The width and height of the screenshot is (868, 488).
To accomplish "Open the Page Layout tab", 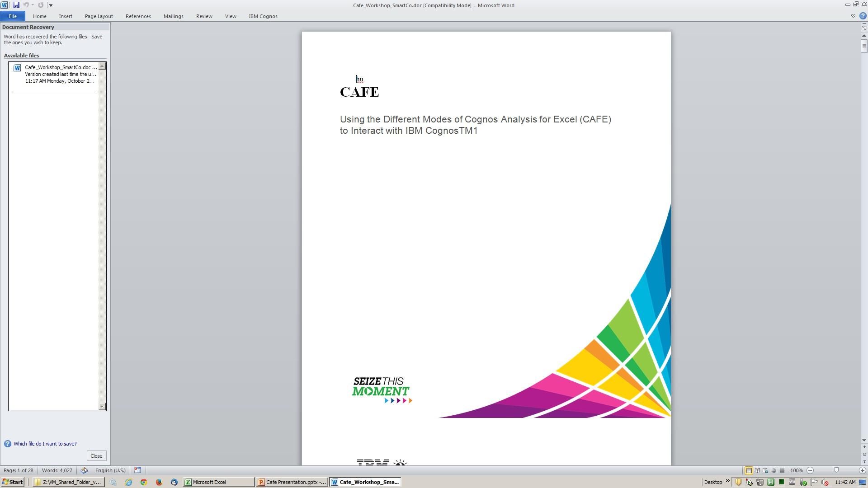I will click(99, 16).
